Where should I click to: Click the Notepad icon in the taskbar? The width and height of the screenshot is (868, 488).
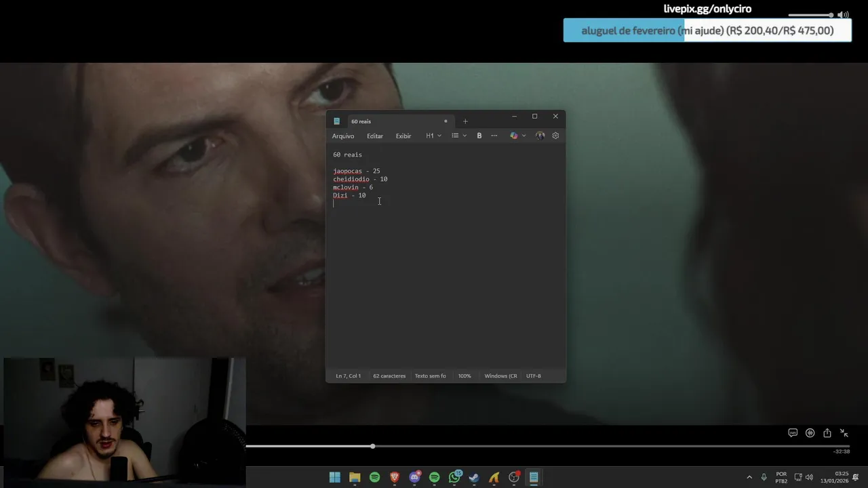coord(534,477)
